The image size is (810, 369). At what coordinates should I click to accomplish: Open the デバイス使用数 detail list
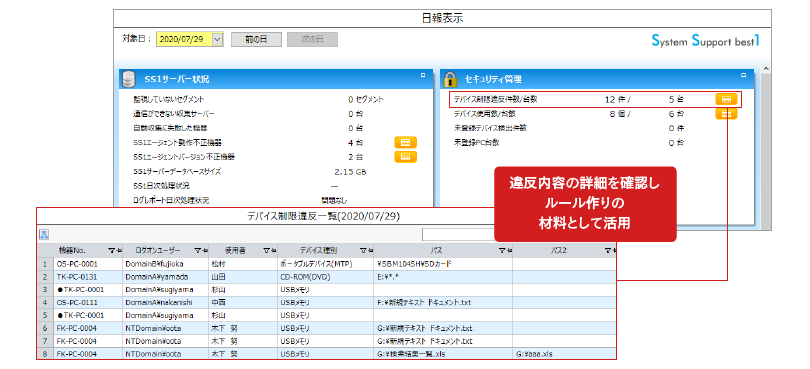[726, 114]
